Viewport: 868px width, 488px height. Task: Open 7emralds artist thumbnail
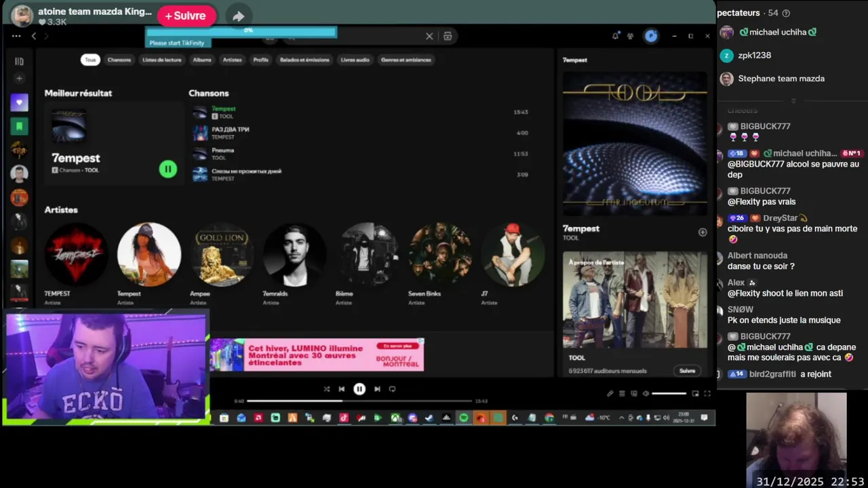[x=294, y=255]
